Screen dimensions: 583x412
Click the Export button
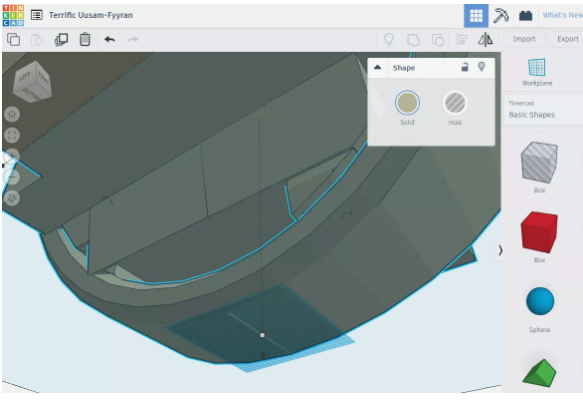567,39
